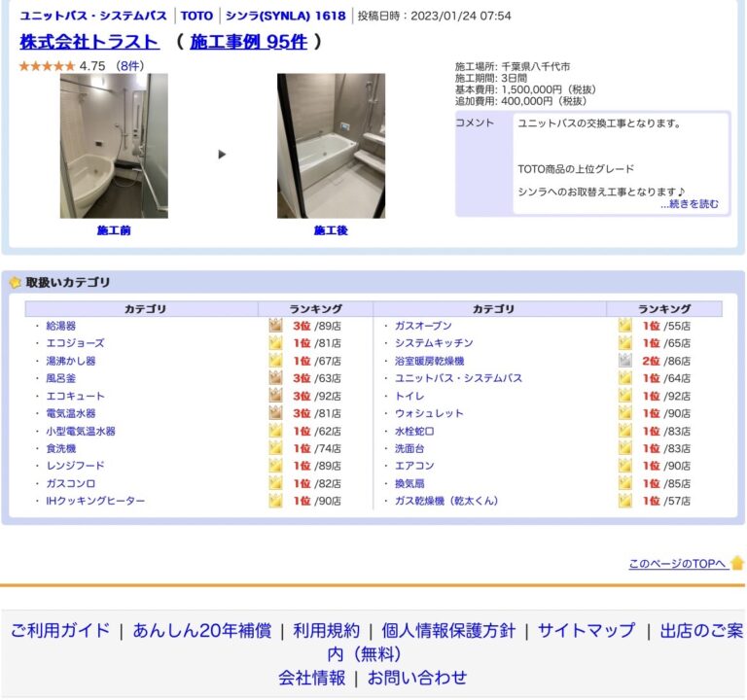Open ガス乾燥機（乾太くん） category
This screenshot has width=747, height=700.
[446, 501]
